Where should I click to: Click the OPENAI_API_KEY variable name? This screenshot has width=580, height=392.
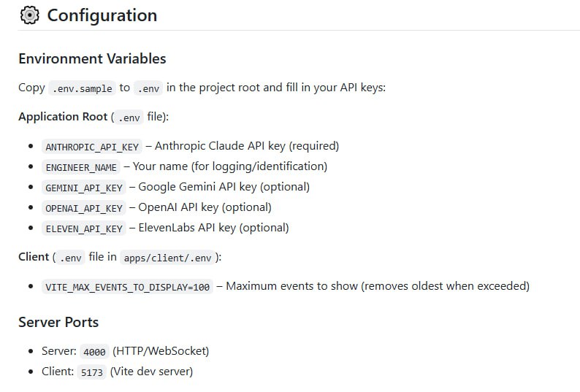coord(84,208)
